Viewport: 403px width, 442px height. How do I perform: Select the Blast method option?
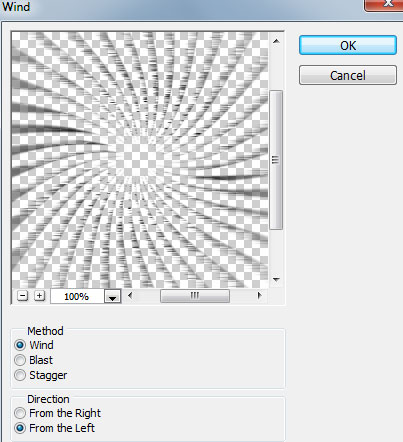pos(20,360)
